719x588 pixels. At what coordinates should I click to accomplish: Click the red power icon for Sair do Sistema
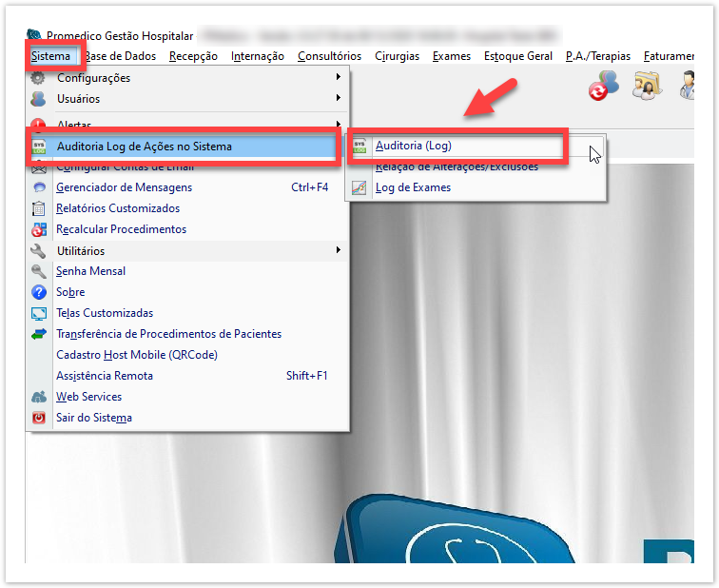tap(39, 418)
